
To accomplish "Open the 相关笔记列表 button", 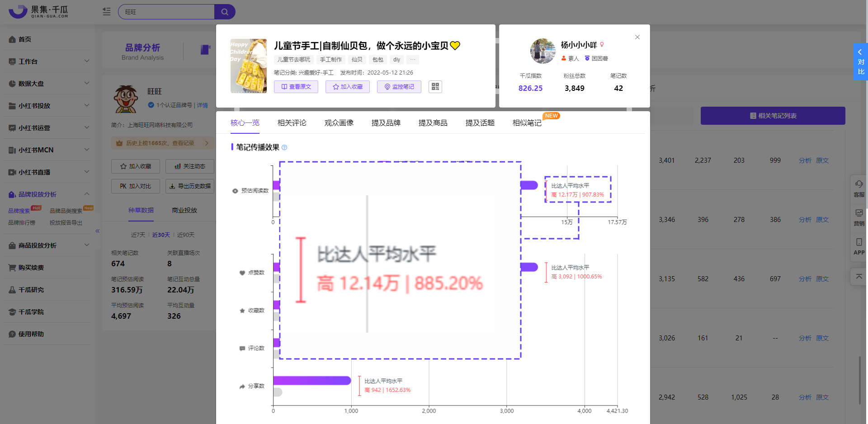I will [x=773, y=116].
